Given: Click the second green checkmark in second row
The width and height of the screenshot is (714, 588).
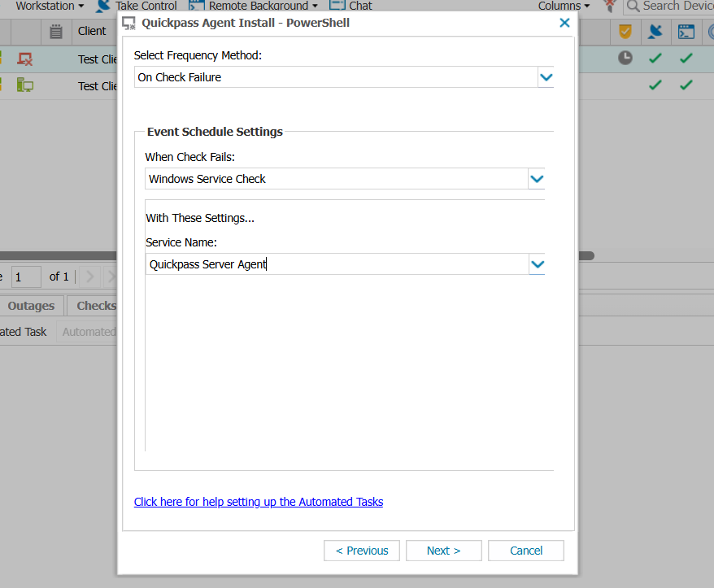Looking at the screenshot, I should coord(686,85).
